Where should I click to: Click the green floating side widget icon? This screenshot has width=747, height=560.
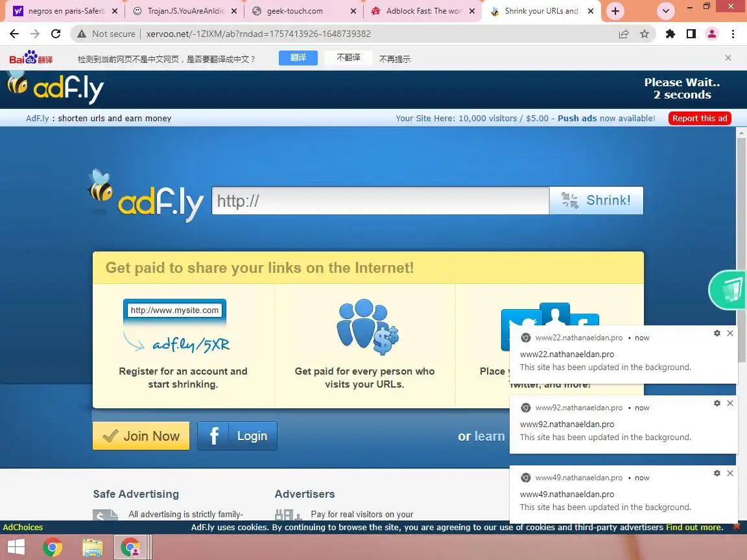click(728, 290)
